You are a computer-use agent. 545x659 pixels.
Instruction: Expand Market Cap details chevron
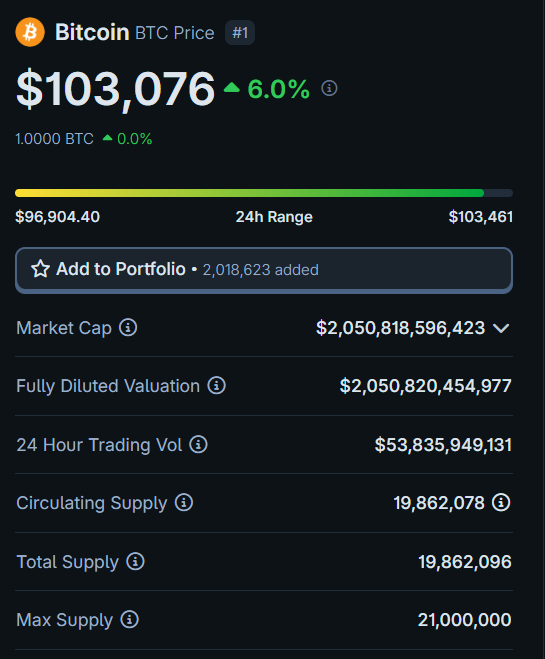(x=501, y=328)
